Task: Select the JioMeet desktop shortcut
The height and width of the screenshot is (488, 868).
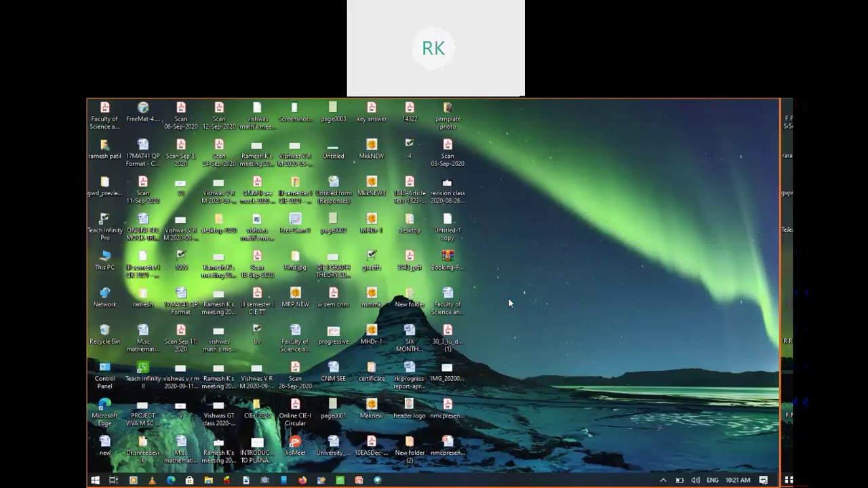Action: coord(295,446)
